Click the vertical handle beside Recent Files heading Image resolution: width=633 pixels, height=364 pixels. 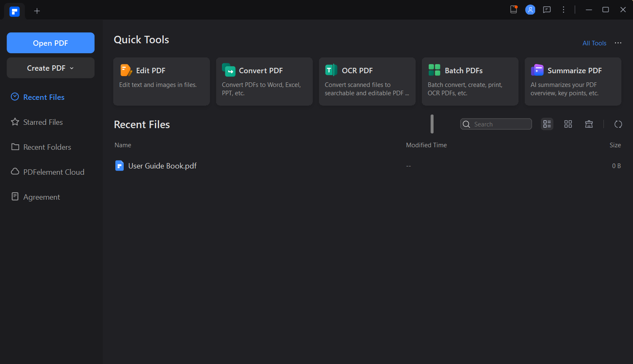(432, 124)
